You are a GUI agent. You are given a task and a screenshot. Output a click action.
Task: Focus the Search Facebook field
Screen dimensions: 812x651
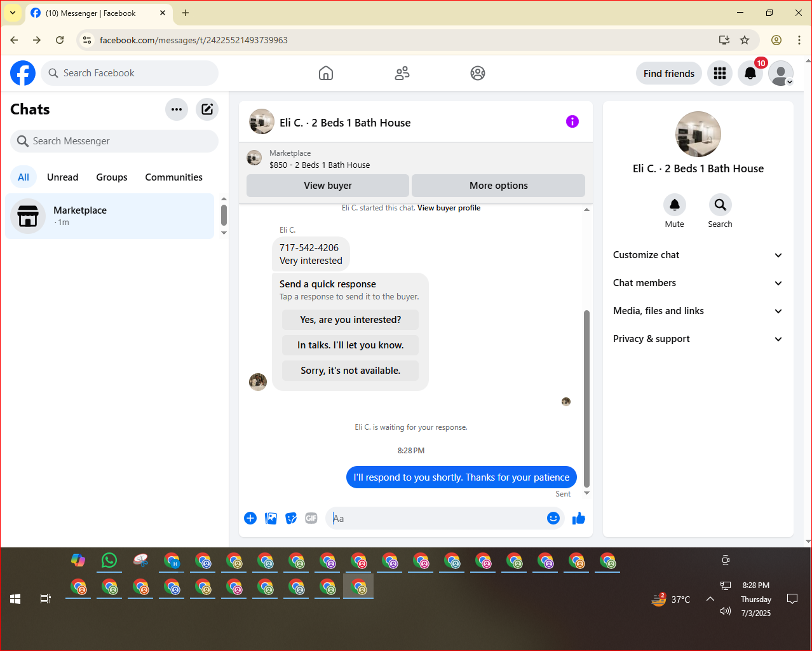point(130,73)
